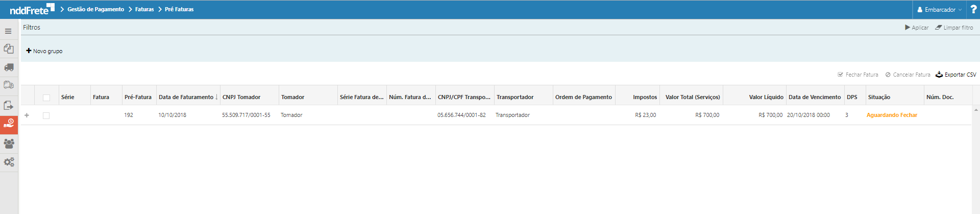Open the users group sidebar icon

pos(9,144)
